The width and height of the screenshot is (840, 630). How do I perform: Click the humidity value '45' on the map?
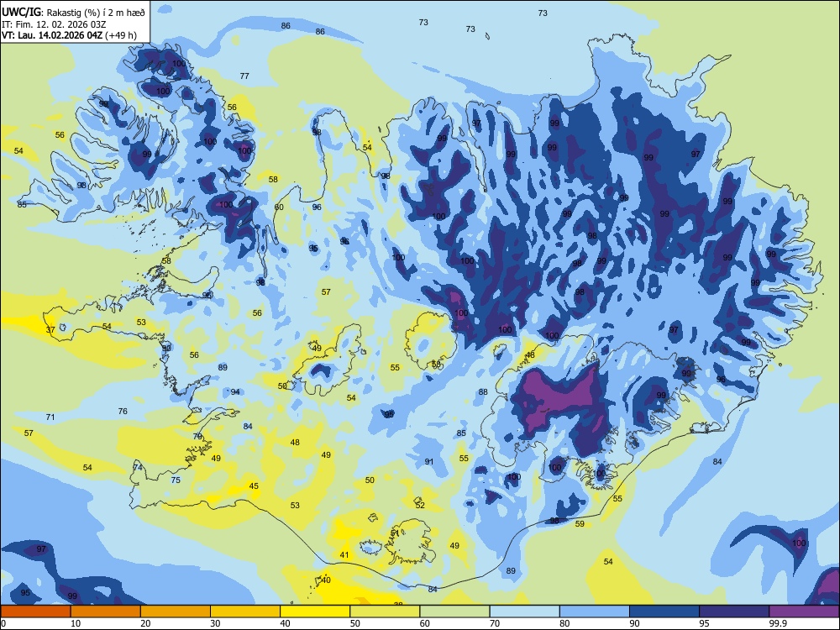tap(254, 486)
